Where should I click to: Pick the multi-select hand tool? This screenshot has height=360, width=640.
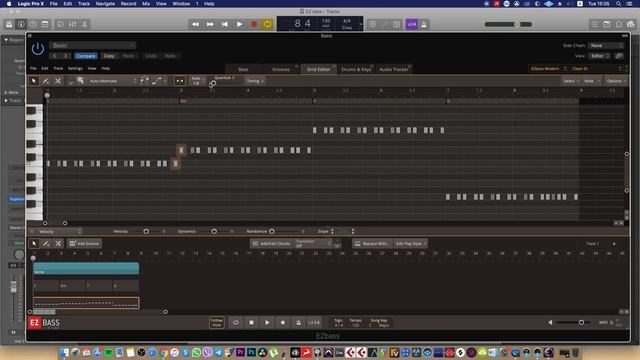tap(80, 81)
